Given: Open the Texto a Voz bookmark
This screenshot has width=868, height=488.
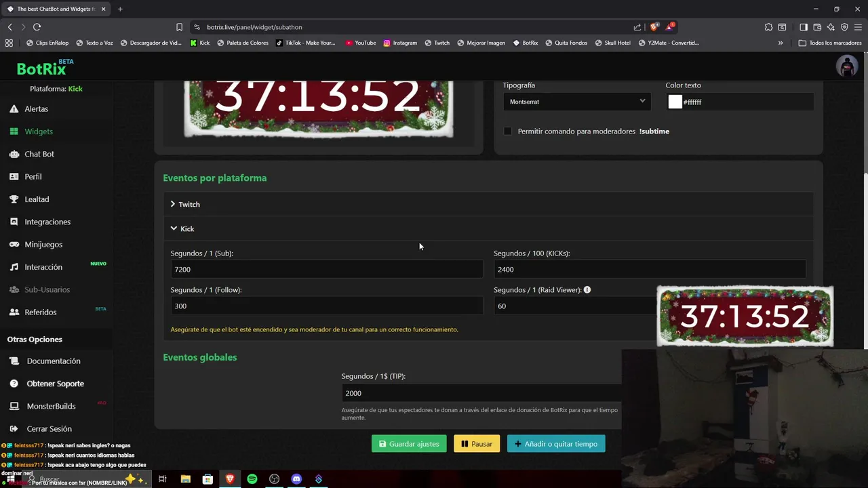Looking at the screenshot, I should coord(94,43).
